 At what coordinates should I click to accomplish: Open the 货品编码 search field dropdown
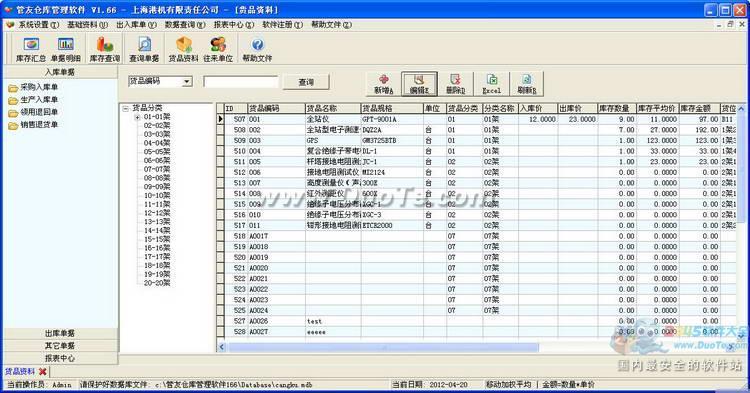click(x=187, y=82)
